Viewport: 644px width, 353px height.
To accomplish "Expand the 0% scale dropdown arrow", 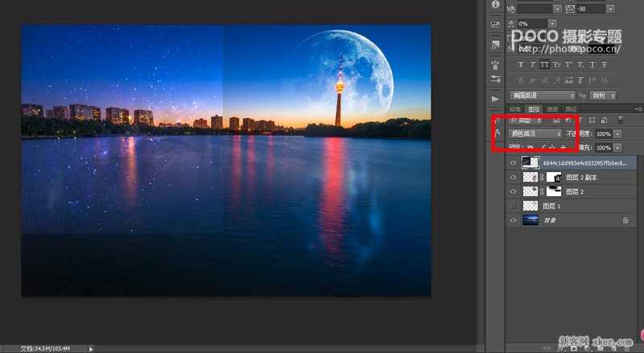I will point(553,23).
